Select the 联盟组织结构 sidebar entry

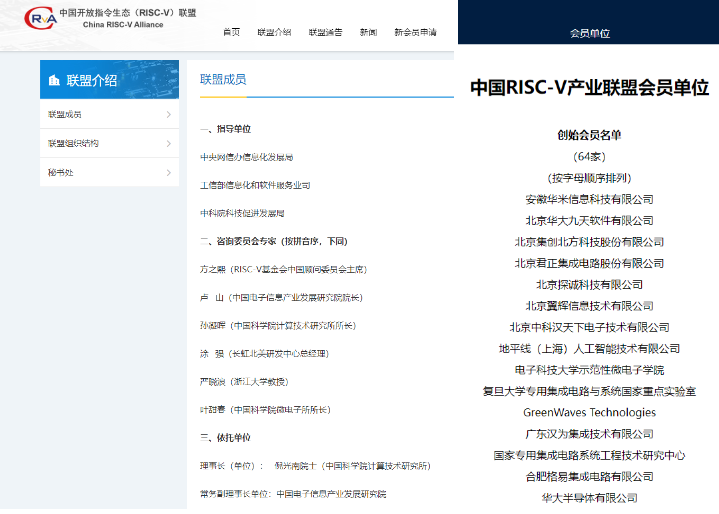coord(74,143)
